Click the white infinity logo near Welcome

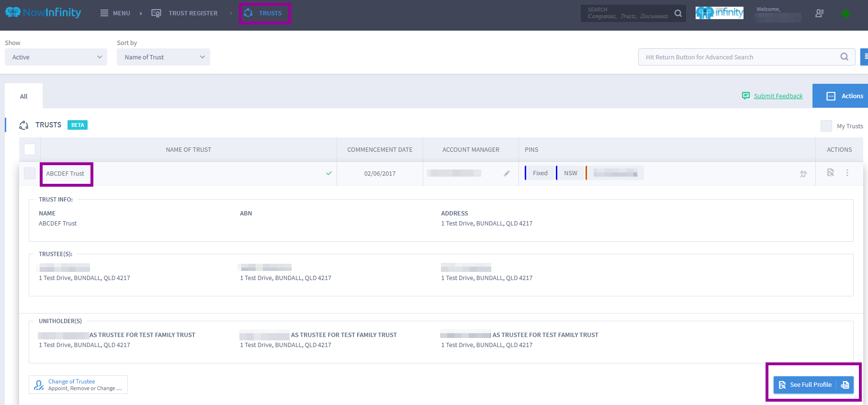click(x=720, y=13)
